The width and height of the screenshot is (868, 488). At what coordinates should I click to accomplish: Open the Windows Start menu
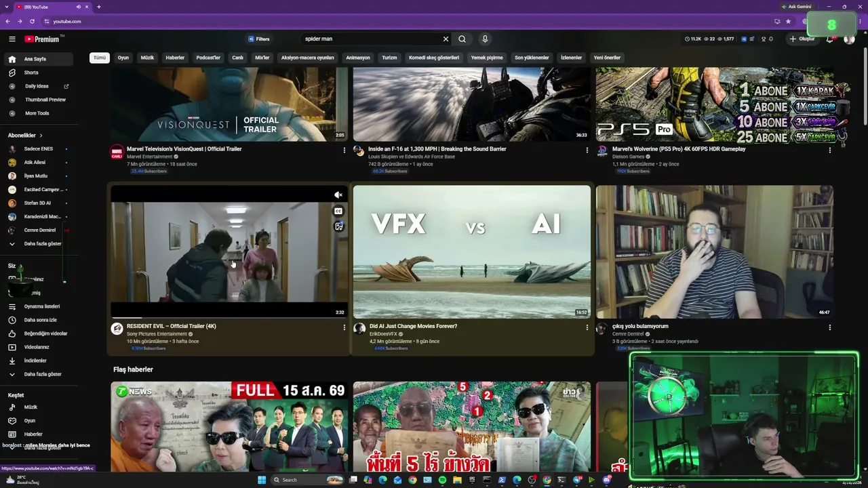[262, 480]
